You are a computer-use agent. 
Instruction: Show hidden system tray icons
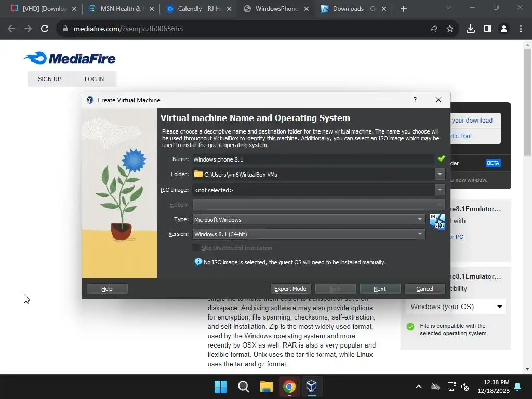tap(419, 387)
